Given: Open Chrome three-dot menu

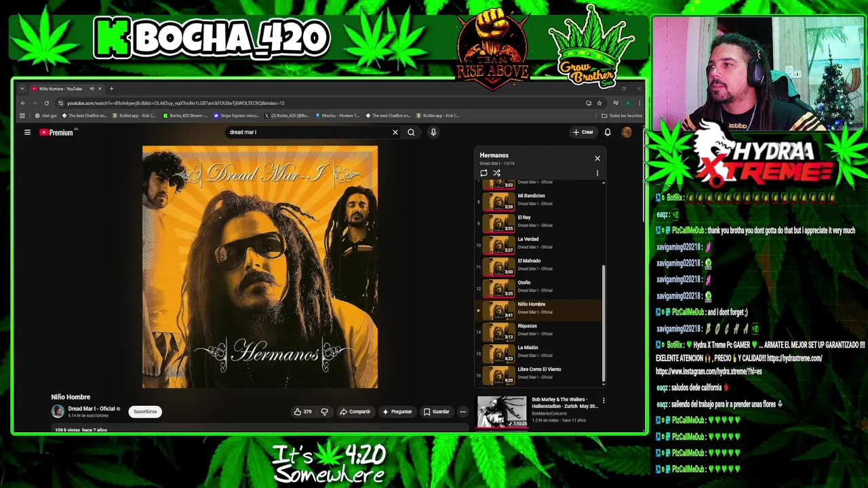Looking at the screenshot, I should pos(639,103).
